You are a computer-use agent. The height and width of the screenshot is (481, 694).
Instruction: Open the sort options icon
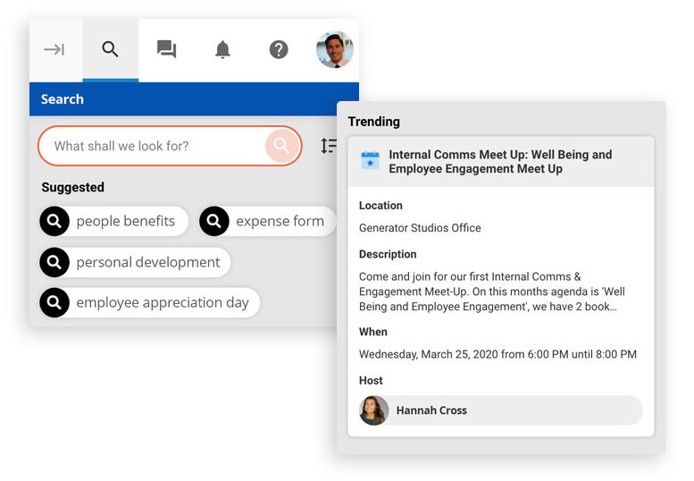[x=328, y=146]
